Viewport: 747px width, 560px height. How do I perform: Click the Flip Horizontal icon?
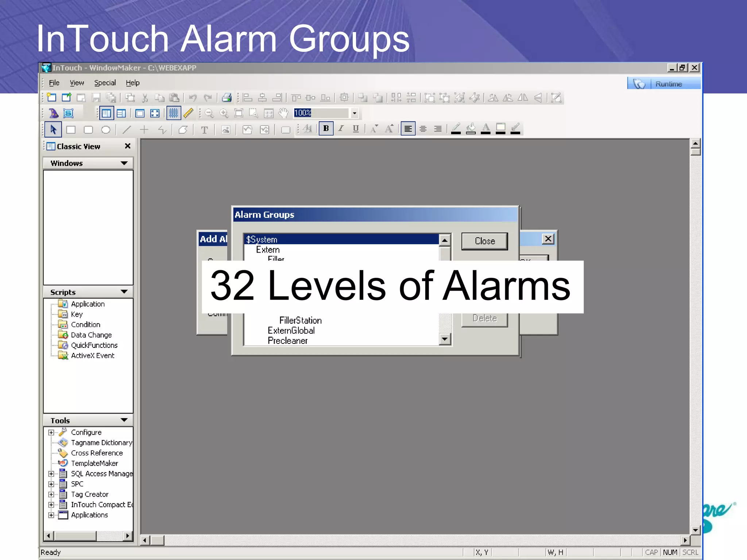coord(523,98)
